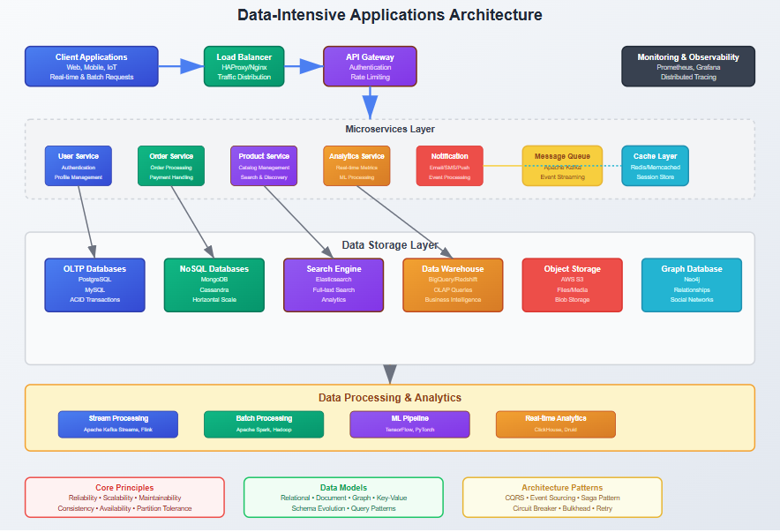Select the Data Warehouse block
780x532 pixels.
click(453, 284)
